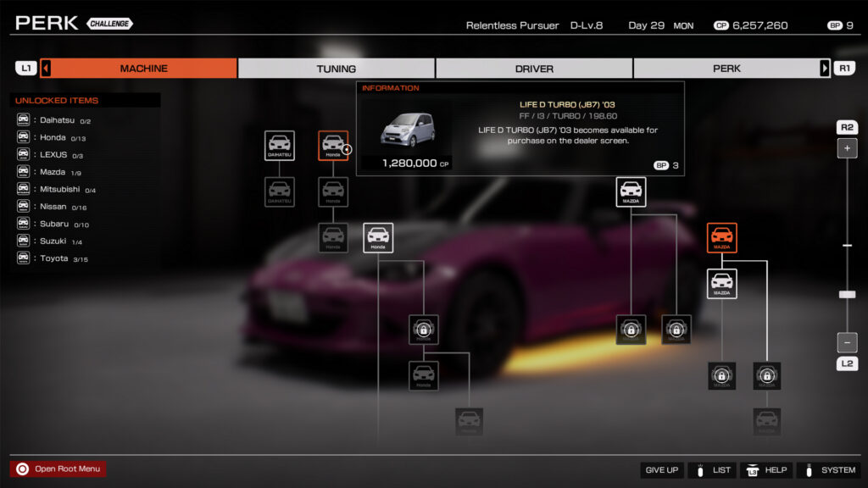The width and height of the screenshot is (868, 488).
Task: Click the left arrow beside the MACHINE tab
Action: tap(46, 68)
